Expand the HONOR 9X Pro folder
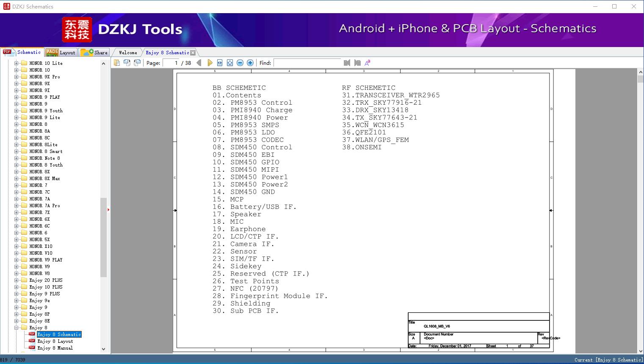 click(x=17, y=77)
